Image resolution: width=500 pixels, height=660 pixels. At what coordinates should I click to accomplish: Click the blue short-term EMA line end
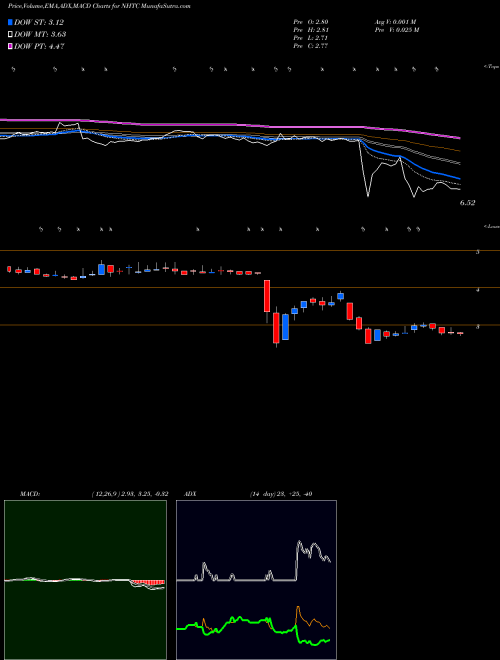(x=458, y=178)
